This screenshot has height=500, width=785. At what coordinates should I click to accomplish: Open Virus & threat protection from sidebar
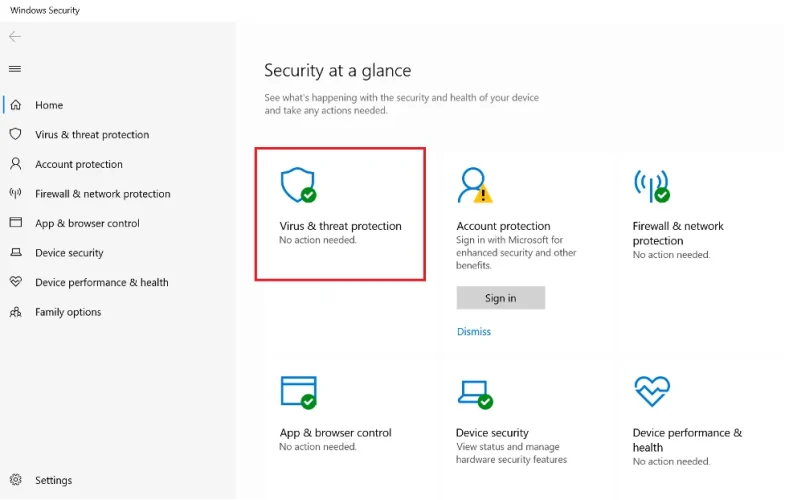point(91,135)
